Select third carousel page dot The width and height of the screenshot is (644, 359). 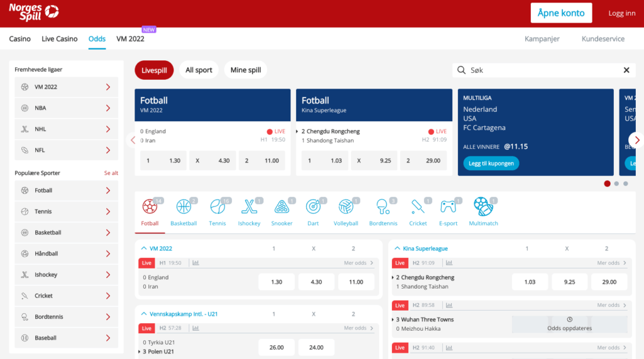626,184
